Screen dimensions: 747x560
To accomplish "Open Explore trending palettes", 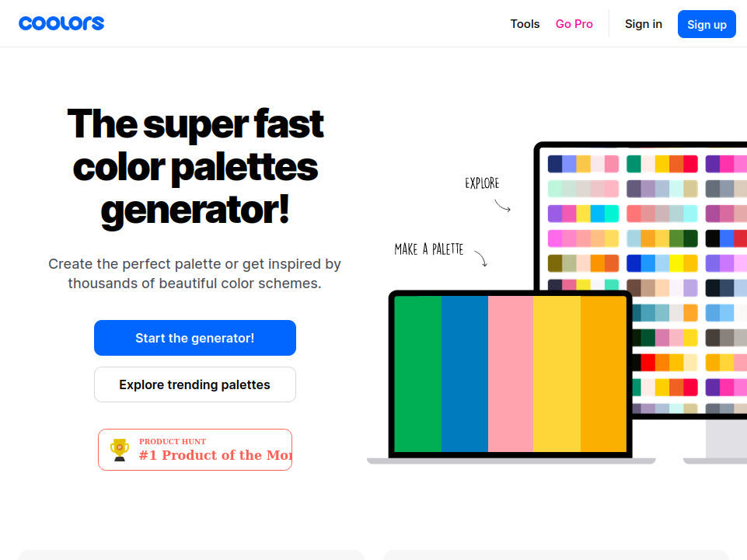I will click(x=195, y=384).
